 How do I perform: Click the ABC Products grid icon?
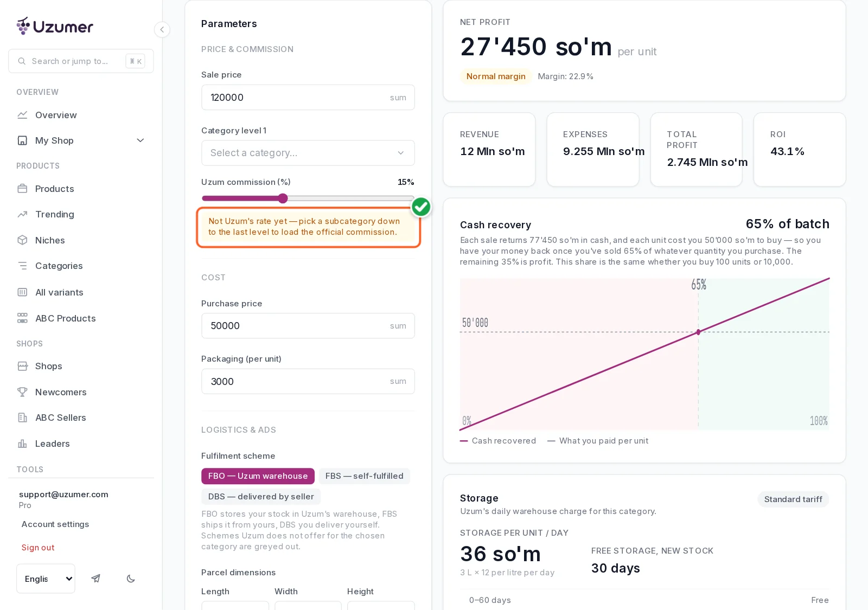(x=22, y=318)
